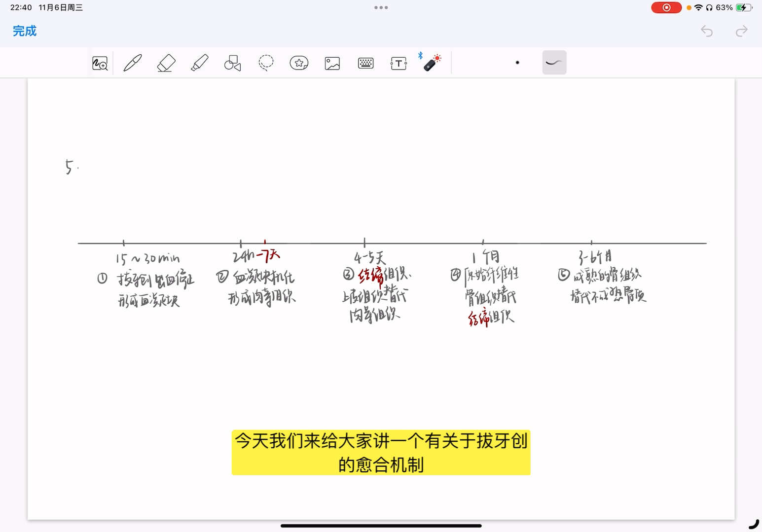Tap the corner pen shortcut icon
The height and width of the screenshot is (532, 762).
754,524
